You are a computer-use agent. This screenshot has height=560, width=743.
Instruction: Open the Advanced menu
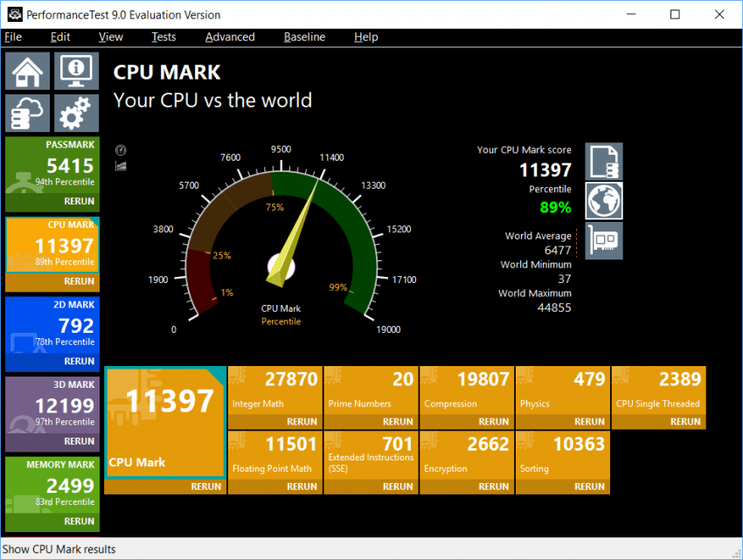coord(230,37)
